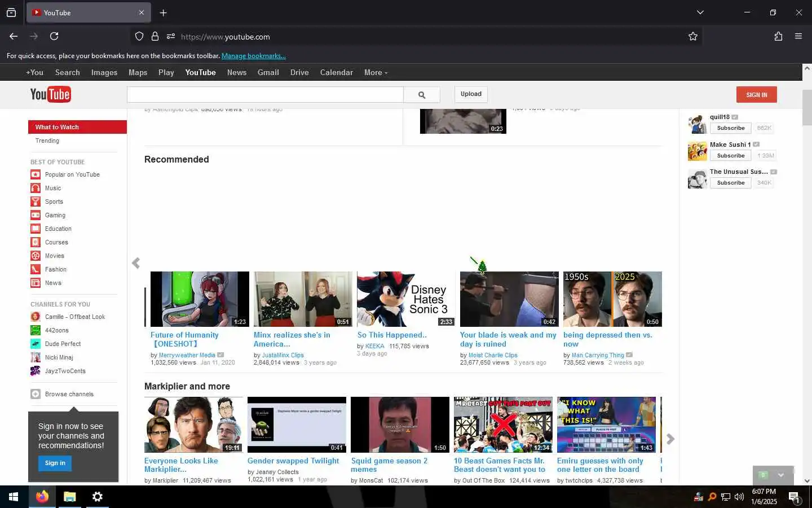
Task: Click the Upload button
Action: (x=471, y=94)
